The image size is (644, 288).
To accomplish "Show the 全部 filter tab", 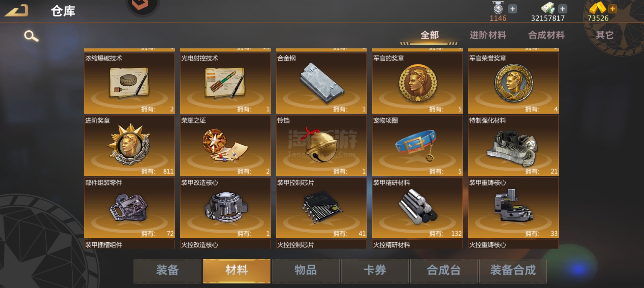I will click(430, 35).
